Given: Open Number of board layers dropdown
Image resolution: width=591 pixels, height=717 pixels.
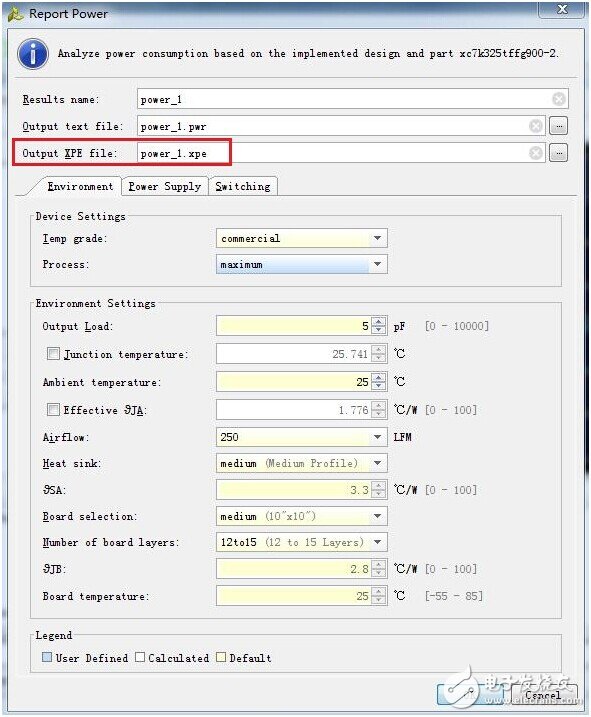Looking at the screenshot, I should tap(301, 542).
